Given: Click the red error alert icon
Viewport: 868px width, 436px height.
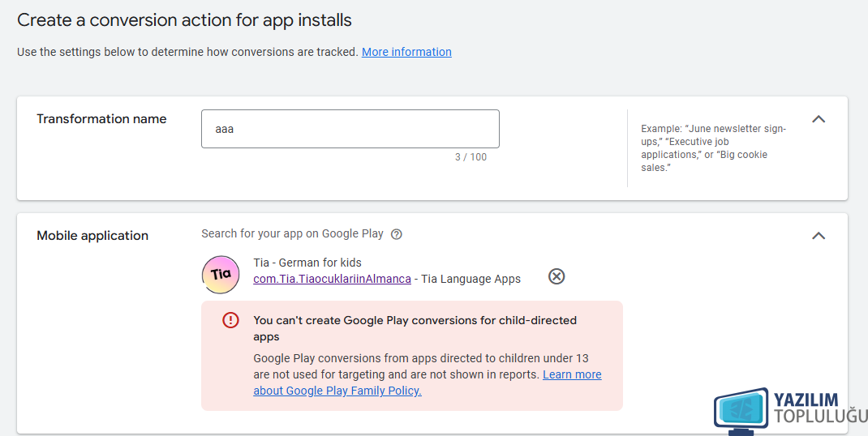Looking at the screenshot, I should (x=230, y=320).
